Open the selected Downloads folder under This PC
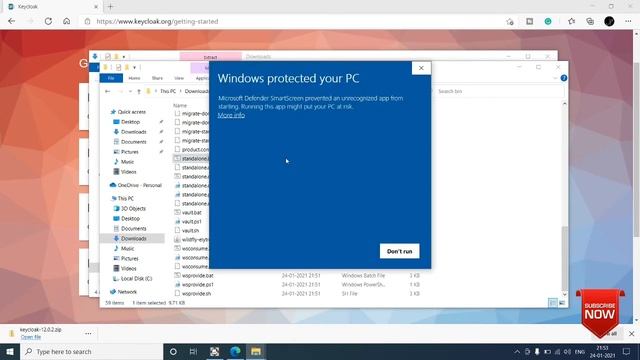Screen dimensions: 640x360 tap(133, 238)
